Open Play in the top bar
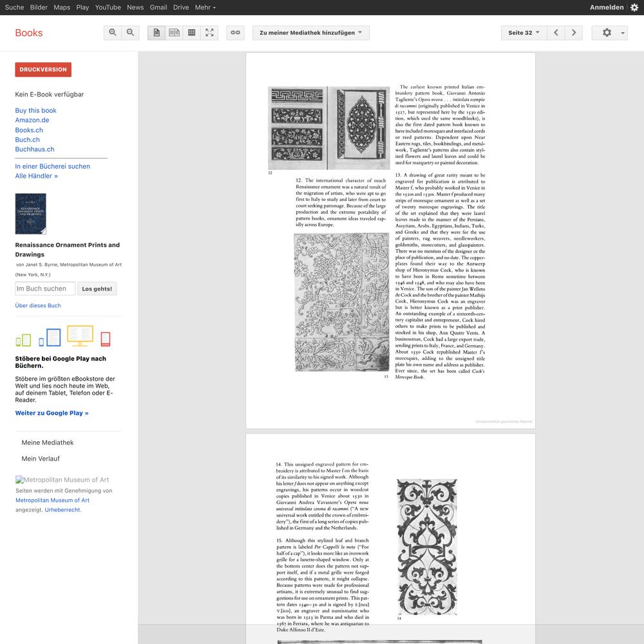Image resolution: width=644 pixels, height=644 pixels. [82, 7]
